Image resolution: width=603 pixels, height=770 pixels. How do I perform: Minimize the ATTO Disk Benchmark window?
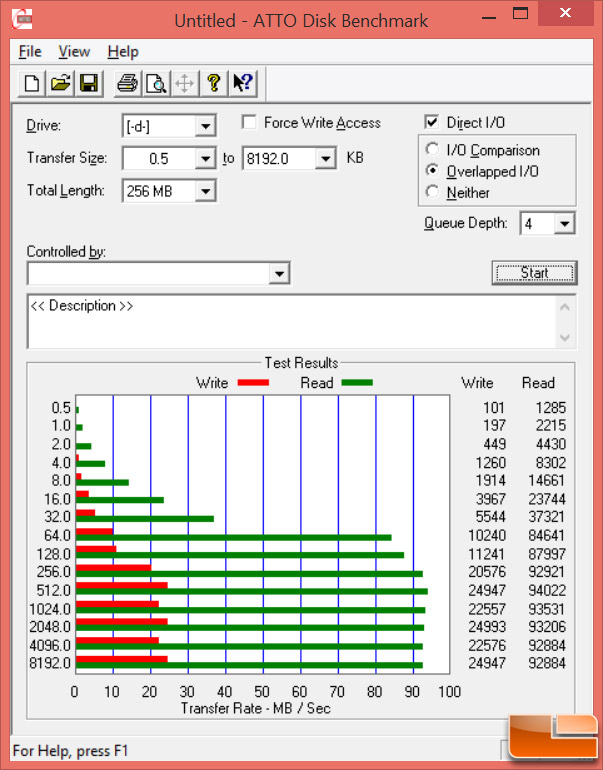[x=489, y=18]
